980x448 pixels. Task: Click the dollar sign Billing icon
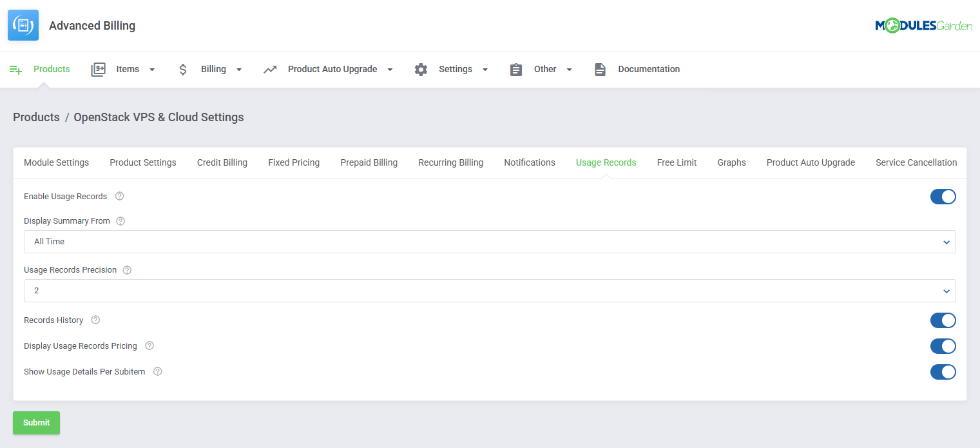[x=183, y=69]
